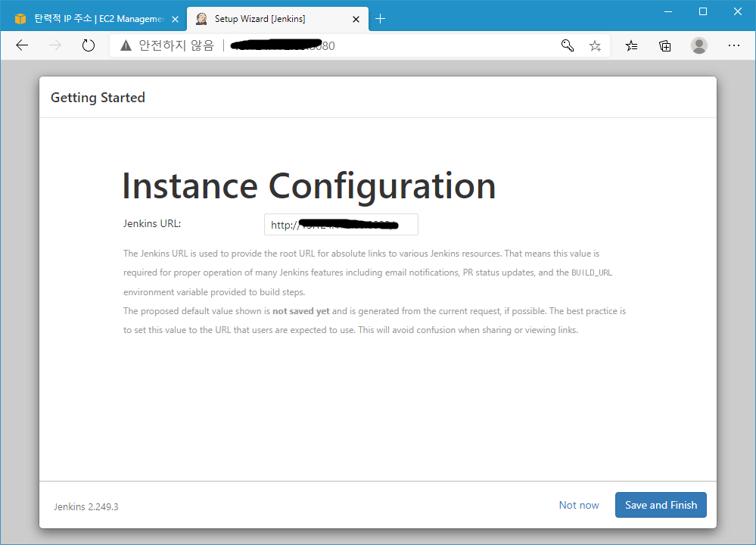Open a new browser tab
The height and width of the screenshot is (545, 756).
[x=380, y=19]
